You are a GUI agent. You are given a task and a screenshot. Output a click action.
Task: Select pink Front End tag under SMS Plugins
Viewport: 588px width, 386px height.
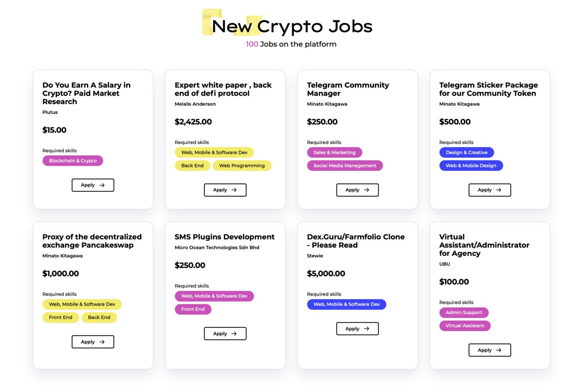coord(193,309)
